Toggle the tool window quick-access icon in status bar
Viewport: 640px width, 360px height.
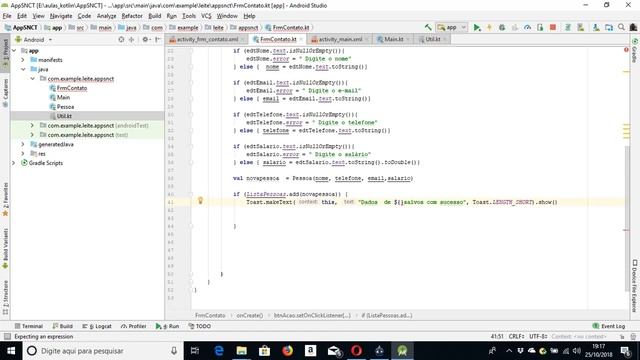[7, 336]
